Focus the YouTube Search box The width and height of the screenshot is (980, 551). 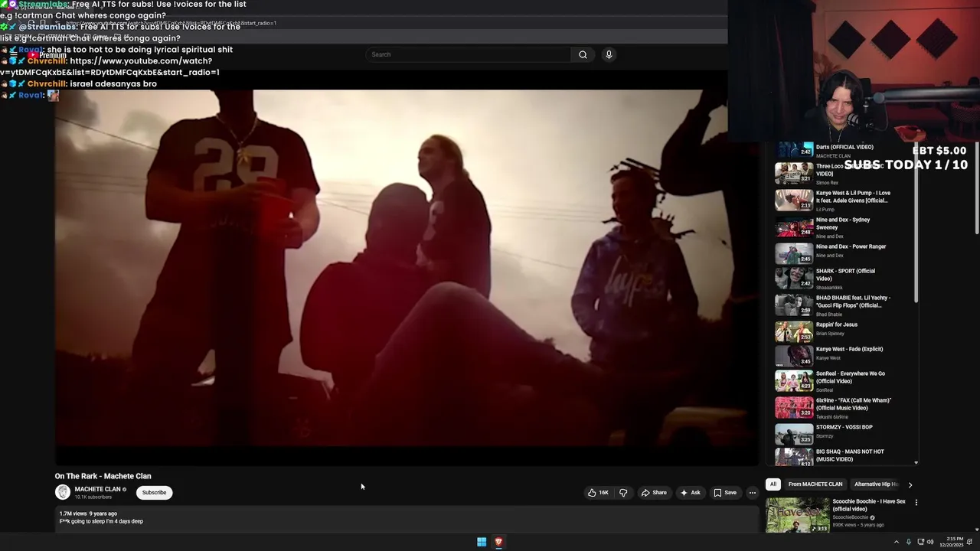pos(469,54)
